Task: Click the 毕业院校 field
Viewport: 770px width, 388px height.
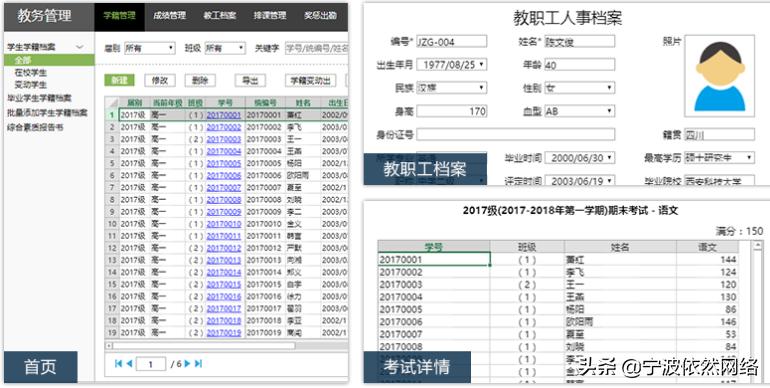Action: coord(719,181)
